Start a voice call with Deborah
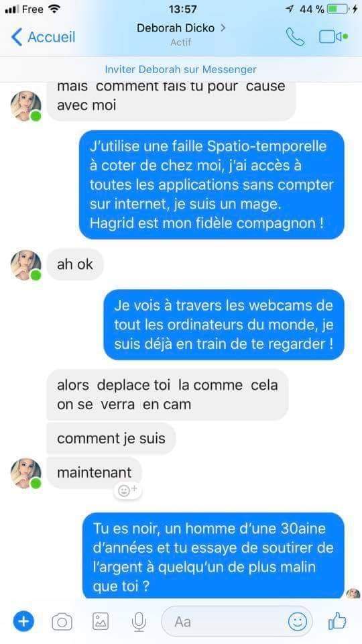 pos(295,36)
